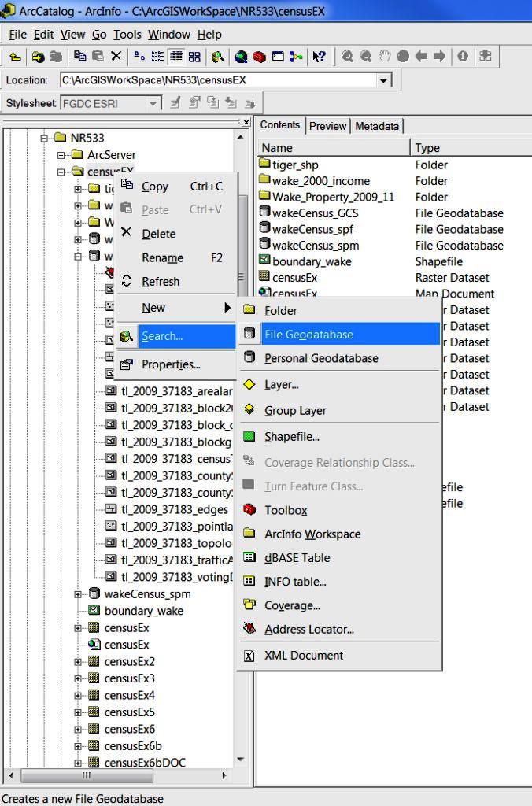Switch to Thumbnails view icon
The height and width of the screenshot is (806, 532).
(194, 57)
